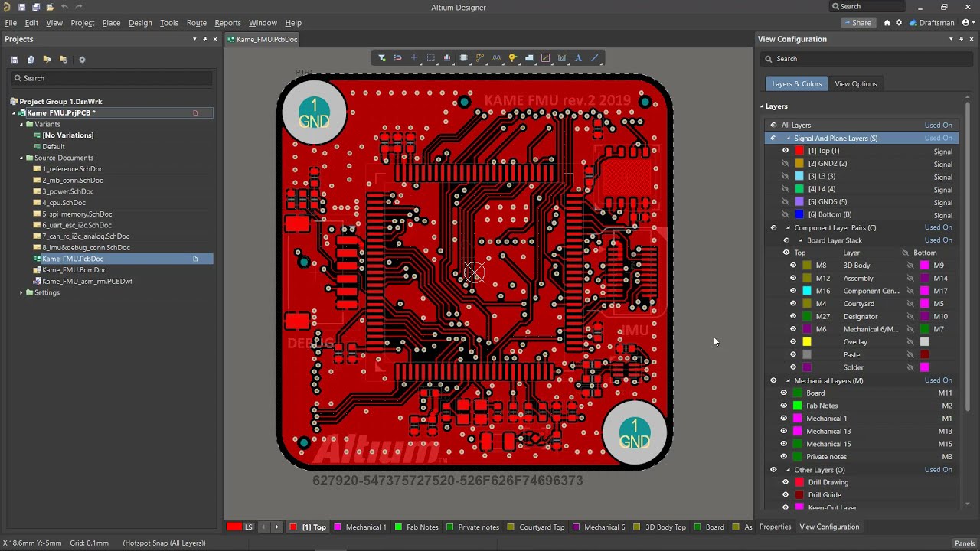Switch to Properties panel tab
Image resolution: width=980 pixels, height=551 pixels.
click(x=775, y=527)
